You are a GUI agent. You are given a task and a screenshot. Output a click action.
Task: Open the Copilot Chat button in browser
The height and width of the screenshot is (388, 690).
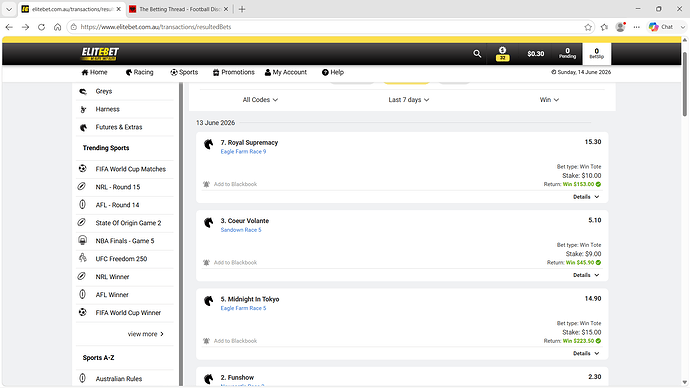[x=661, y=27]
